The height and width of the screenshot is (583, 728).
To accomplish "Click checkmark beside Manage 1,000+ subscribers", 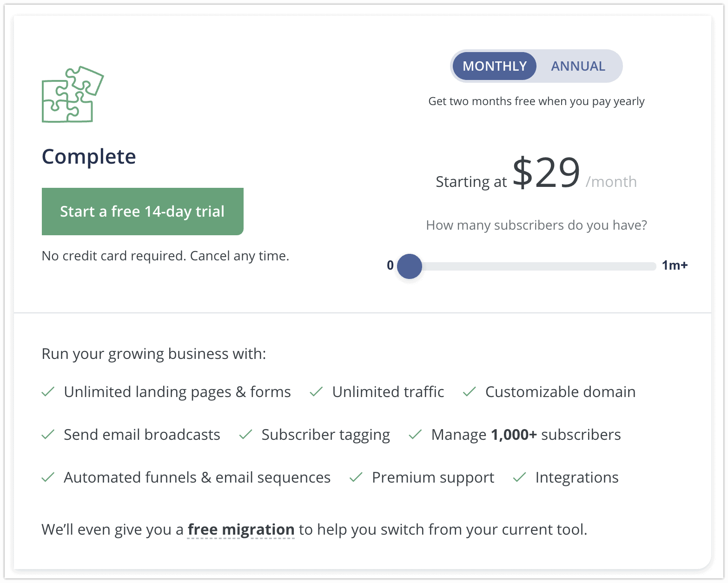I will point(415,435).
